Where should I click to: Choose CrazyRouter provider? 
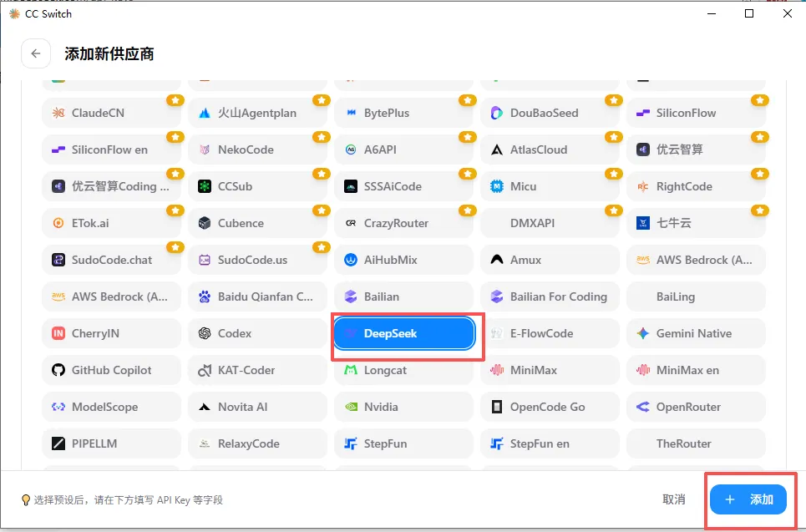403,223
